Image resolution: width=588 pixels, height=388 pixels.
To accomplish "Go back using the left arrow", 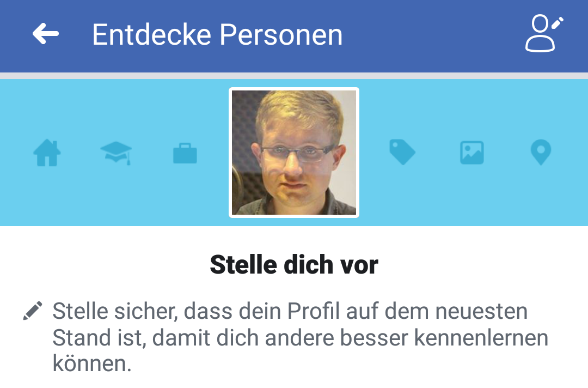I will pos(45,34).
